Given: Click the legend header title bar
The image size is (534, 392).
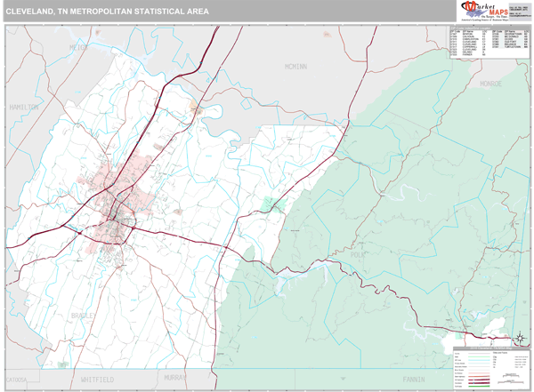Looking at the screenshot, I should pos(489,348).
